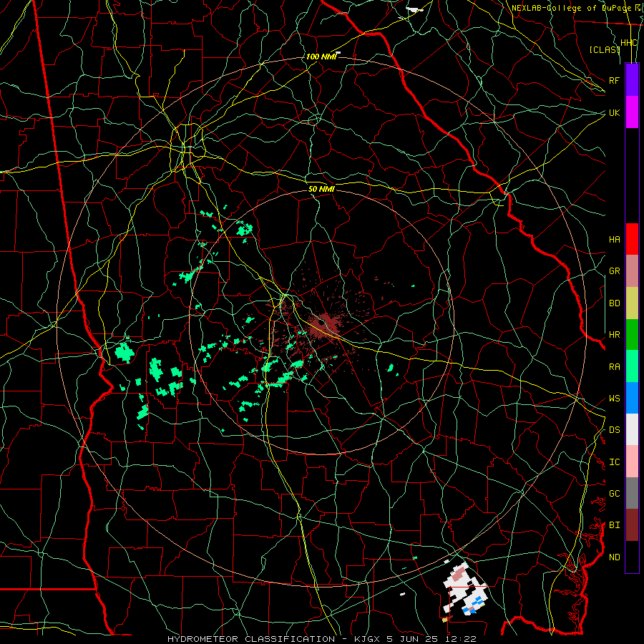
Task: Click the bright green RA swatch
Action: pyautogui.click(x=632, y=366)
